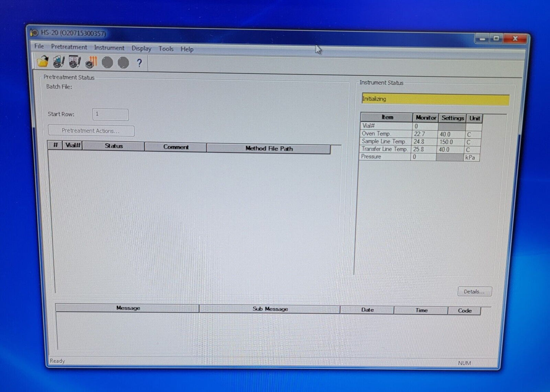
Task: Maximize the HS-20 window
Action: tap(496, 38)
